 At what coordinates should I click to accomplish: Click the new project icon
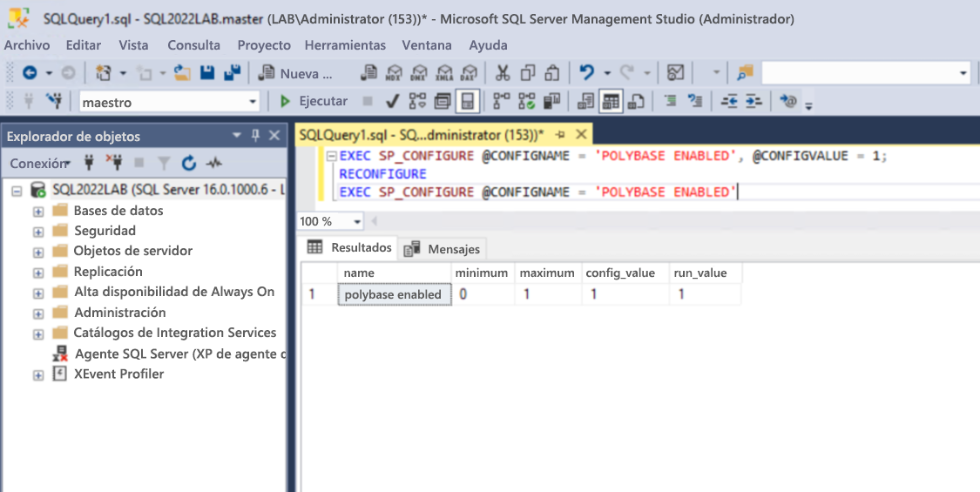[x=104, y=73]
